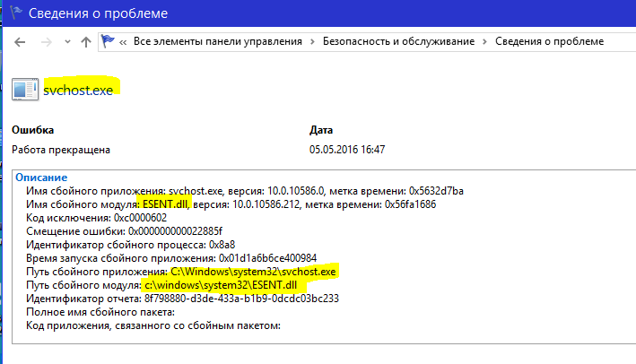Click the window title 'Сведения о проблеме'
This screenshot has width=636, height=364.
pyautogui.click(x=98, y=13)
